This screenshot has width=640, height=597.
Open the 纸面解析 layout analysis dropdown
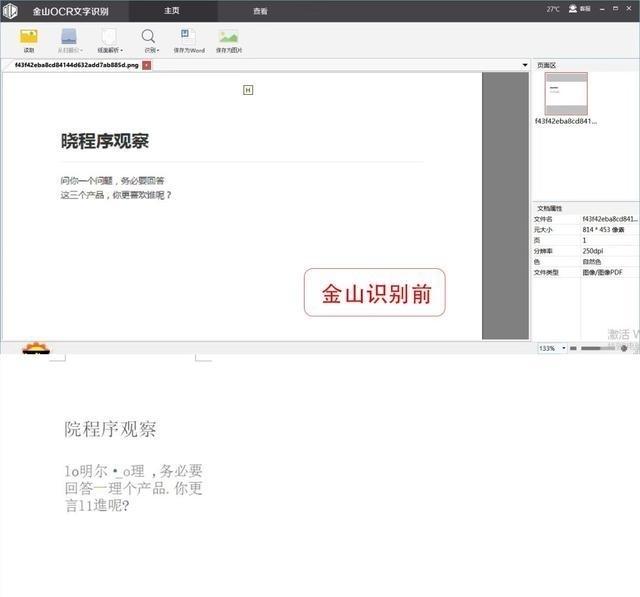pyautogui.click(x=110, y=50)
